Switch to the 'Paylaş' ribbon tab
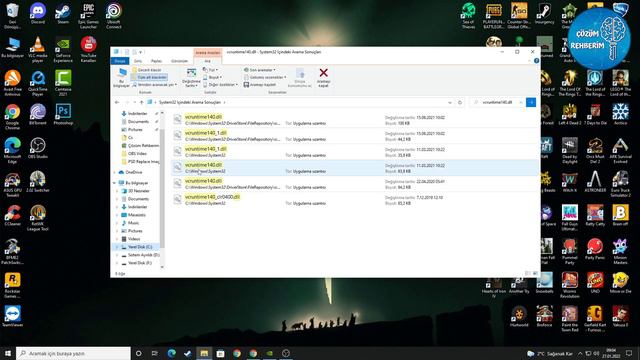The width and height of the screenshot is (640, 360). pyautogui.click(x=156, y=61)
